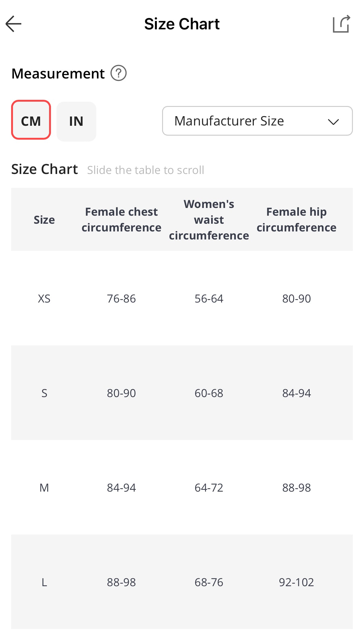Viewport: 364px width, 635px height.
Task: Tap M waist value 64-72
Action: coord(209,488)
